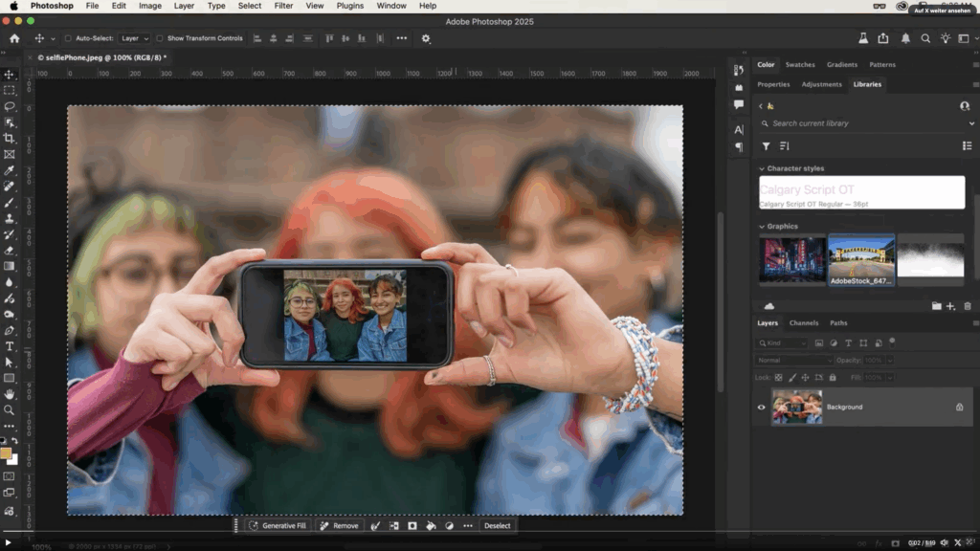Enable the Auto-Select checkbox
Viewport: 980px width, 551px height.
(68, 38)
